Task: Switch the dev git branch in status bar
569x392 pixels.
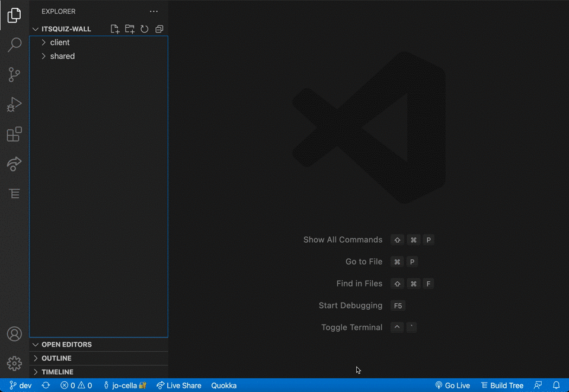Action: [20, 385]
